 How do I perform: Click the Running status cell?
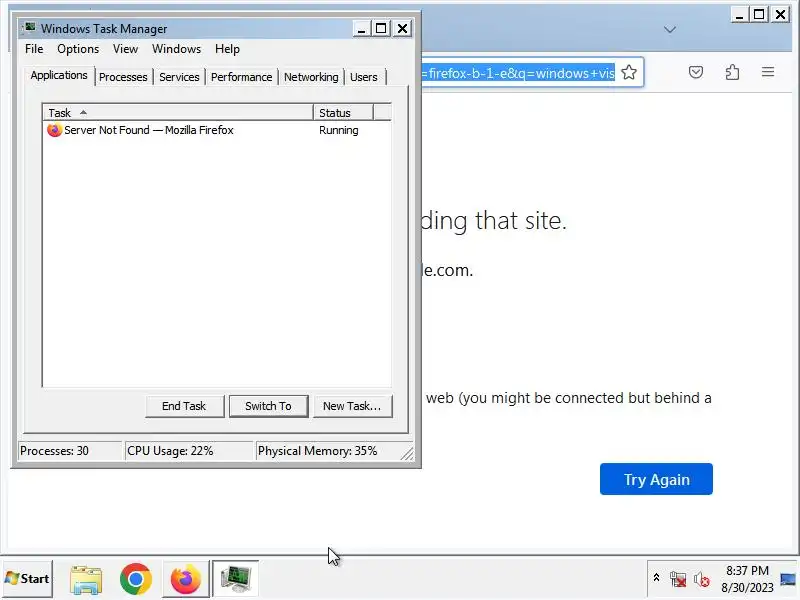point(339,130)
